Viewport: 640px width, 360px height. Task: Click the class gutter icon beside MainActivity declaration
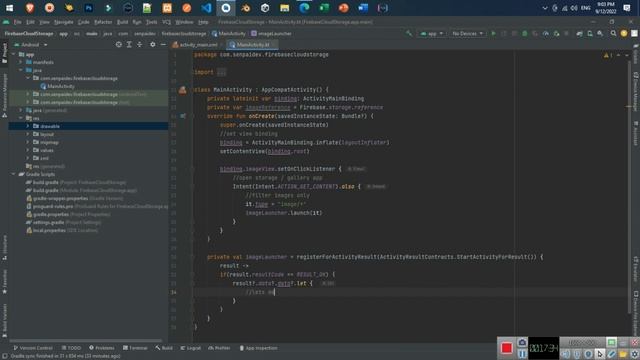[182, 90]
